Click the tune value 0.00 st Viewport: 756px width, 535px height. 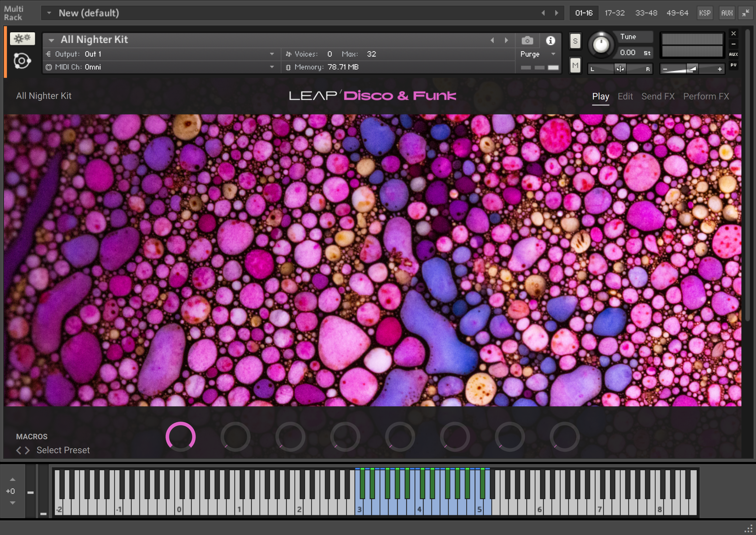point(635,53)
